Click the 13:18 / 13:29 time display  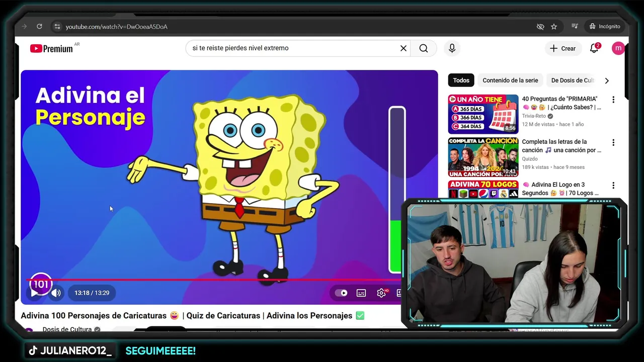92,293
